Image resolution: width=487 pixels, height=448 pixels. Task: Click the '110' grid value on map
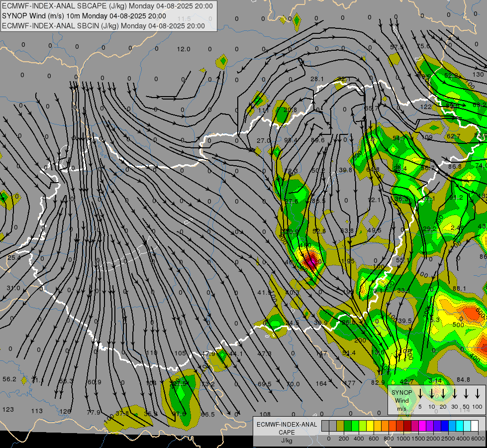point(152,353)
